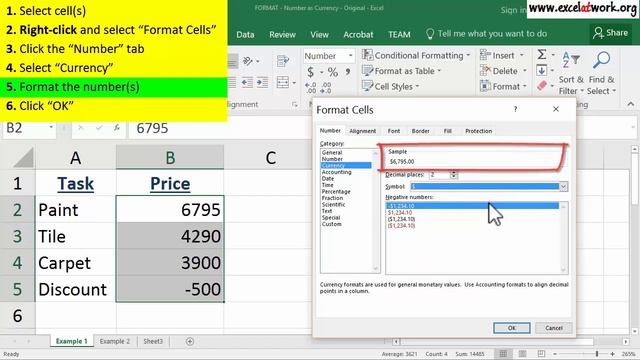Screen dimensions: 640x360
Task: Open Sort & Filter menu
Action: tap(571, 73)
